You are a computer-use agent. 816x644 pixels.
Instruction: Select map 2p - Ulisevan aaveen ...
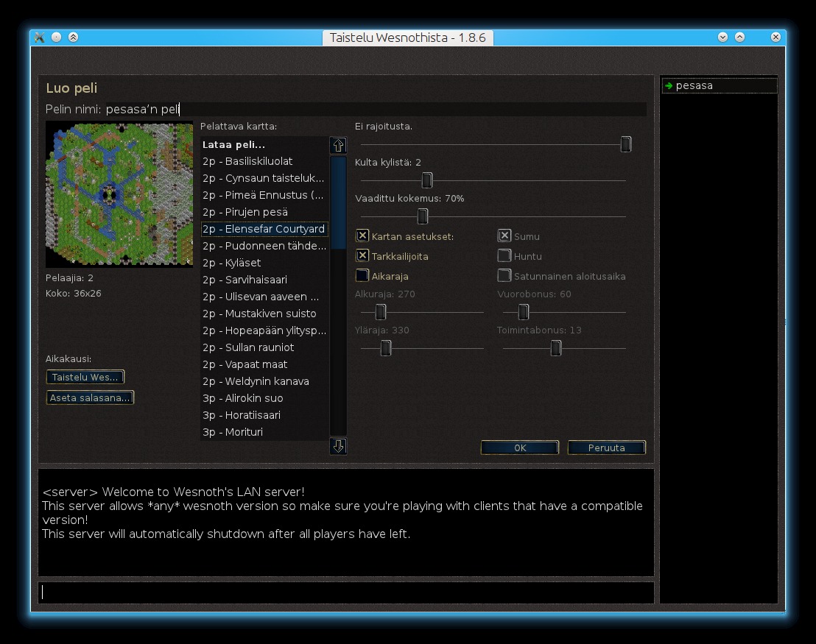click(x=264, y=297)
